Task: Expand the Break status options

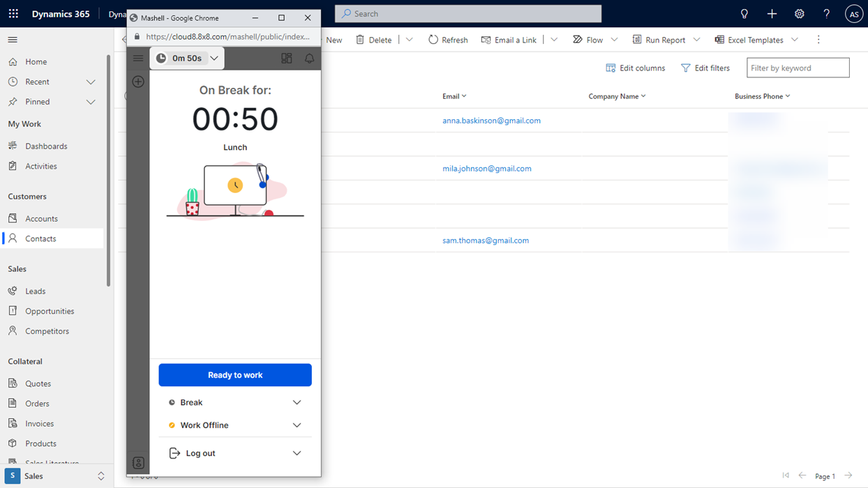Action: [297, 402]
